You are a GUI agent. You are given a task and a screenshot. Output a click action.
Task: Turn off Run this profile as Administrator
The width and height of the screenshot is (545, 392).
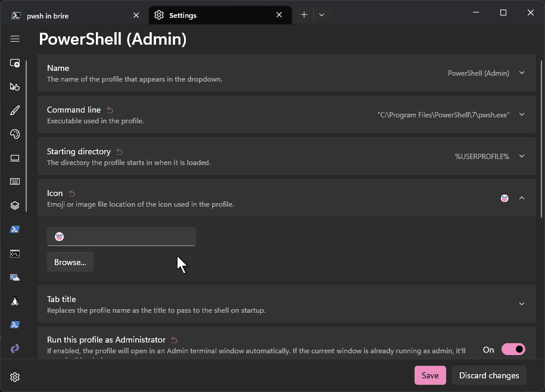coord(513,349)
